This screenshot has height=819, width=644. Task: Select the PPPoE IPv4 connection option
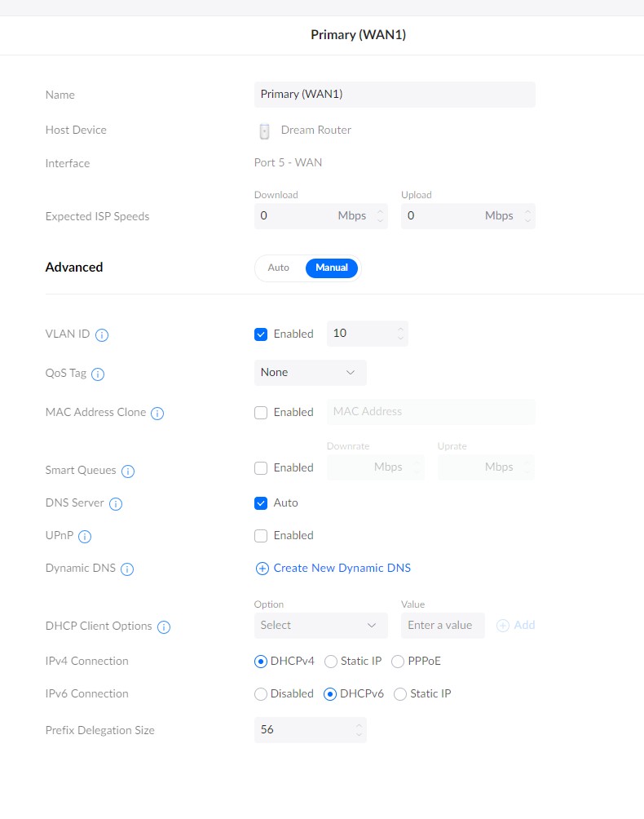(398, 662)
